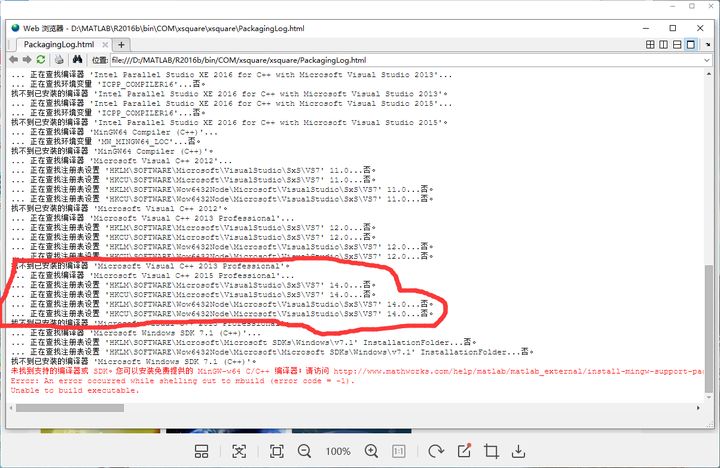Close the Web browser window
Screen dimensions: 720x468
(x=700, y=28)
